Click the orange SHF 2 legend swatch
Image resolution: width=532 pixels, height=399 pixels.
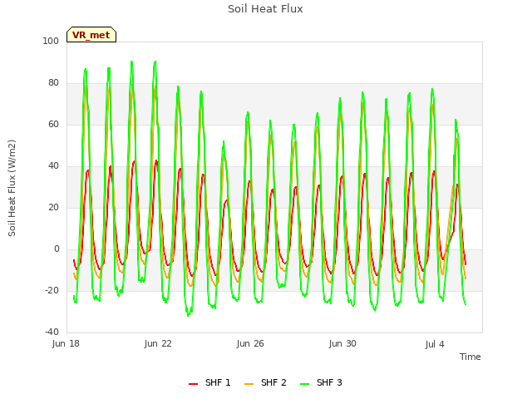[x=249, y=384]
